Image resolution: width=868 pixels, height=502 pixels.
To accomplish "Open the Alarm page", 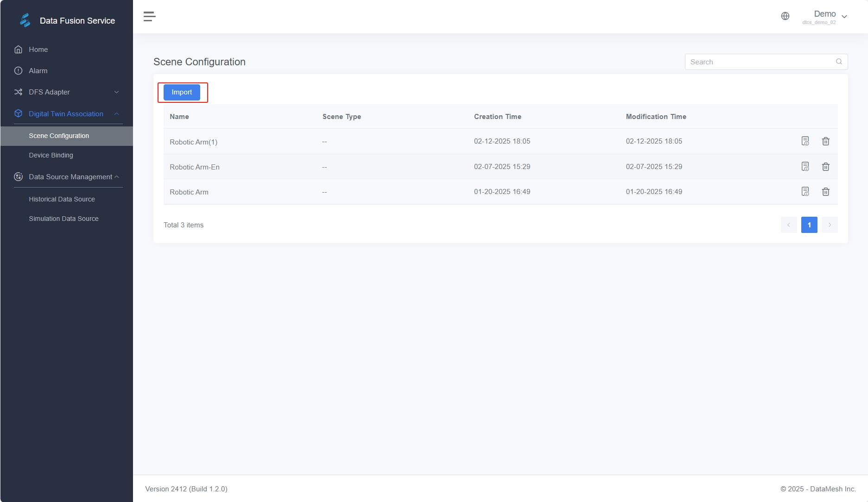I will (38, 71).
